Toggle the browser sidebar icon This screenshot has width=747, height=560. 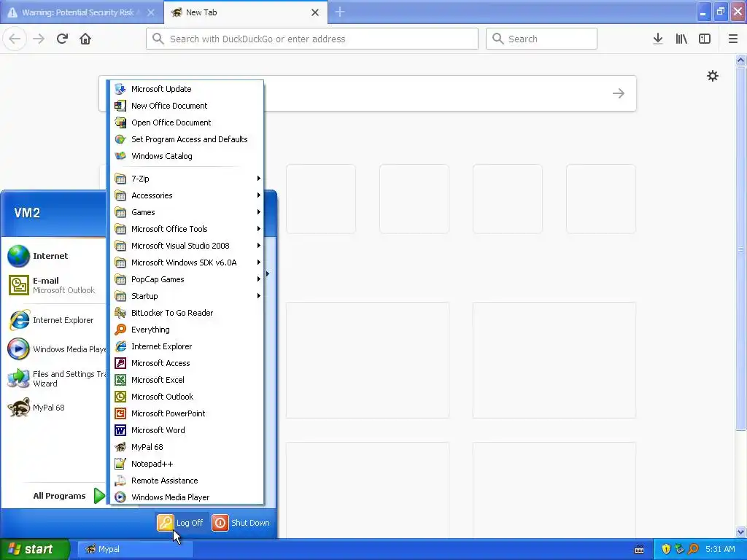(705, 39)
